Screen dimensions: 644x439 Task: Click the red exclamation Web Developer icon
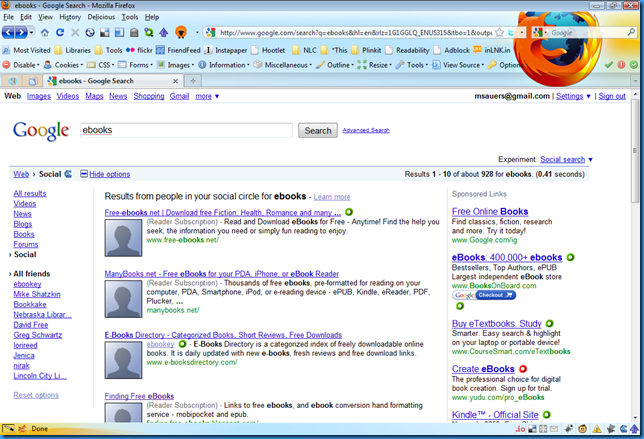(621, 64)
